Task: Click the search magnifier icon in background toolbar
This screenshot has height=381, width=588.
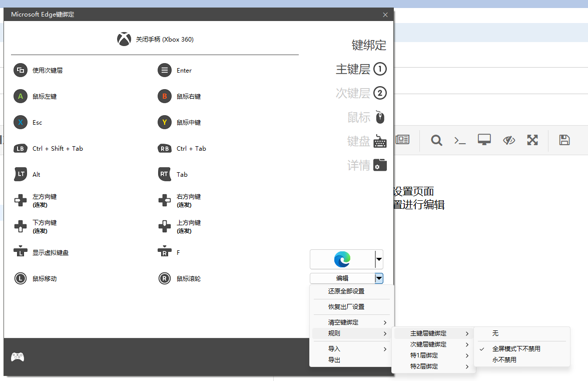Action: click(436, 140)
